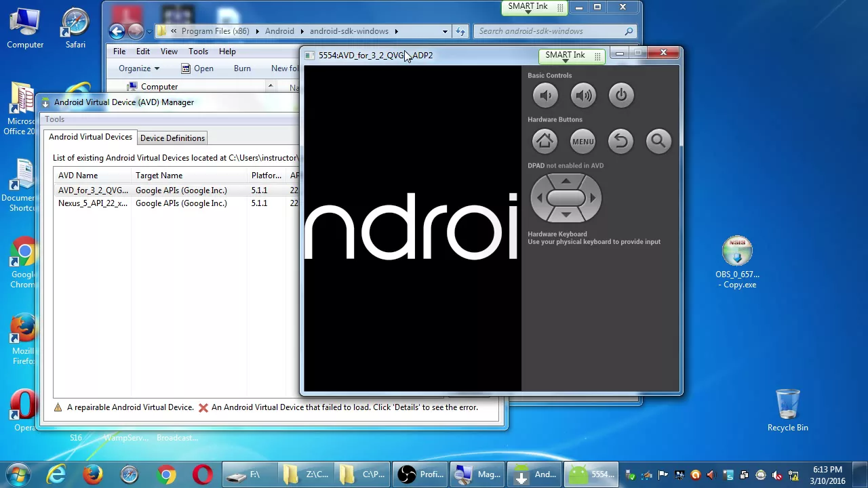Click the DPAD right arrow
Screen dimensions: 868x488
593,198
